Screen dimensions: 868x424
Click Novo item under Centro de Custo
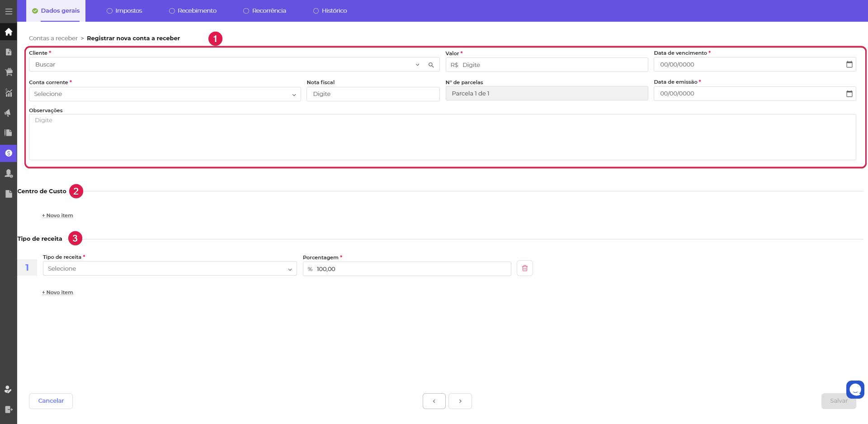pyautogui.click(x=57, y=215)
